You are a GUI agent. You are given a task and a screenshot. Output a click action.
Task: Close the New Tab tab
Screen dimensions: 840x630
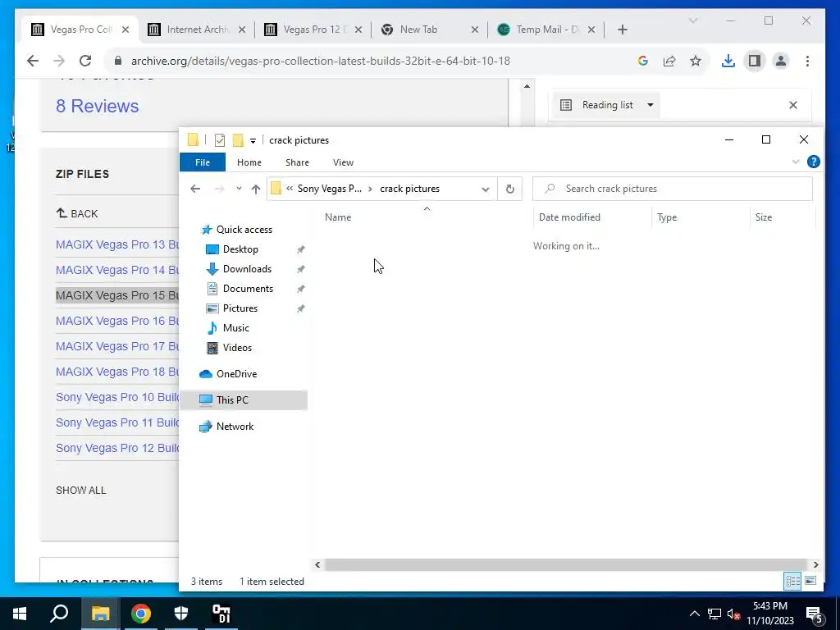475,30
